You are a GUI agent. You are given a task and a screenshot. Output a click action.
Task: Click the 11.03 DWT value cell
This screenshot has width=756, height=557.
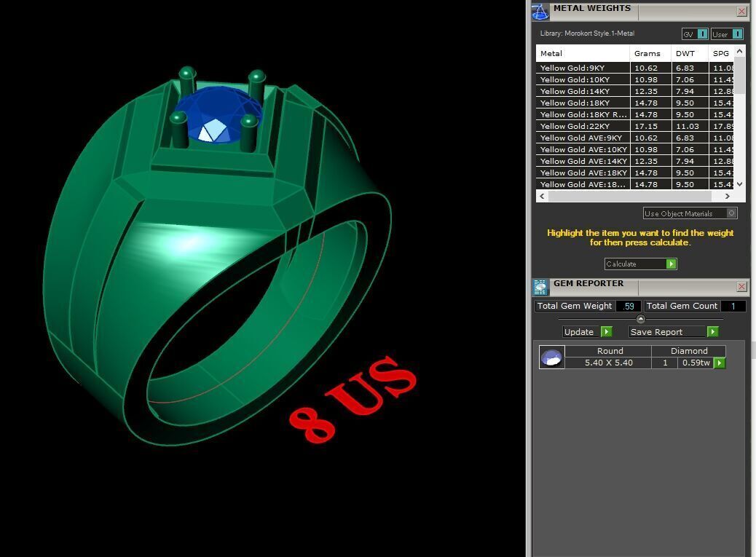[x=690, y=126]
